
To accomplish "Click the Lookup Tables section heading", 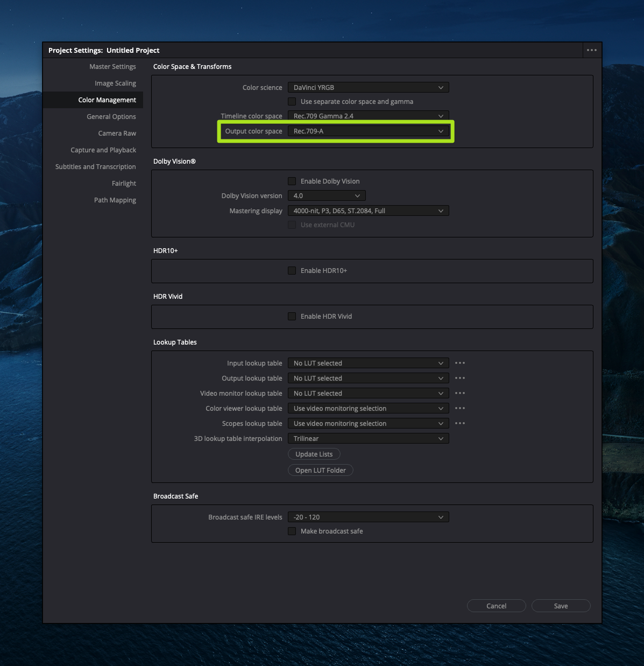I will point(175,342).
